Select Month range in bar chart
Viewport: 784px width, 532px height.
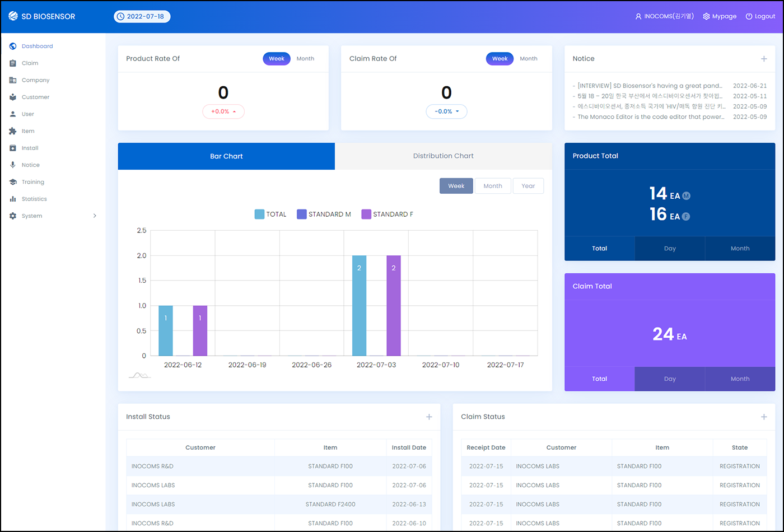point(493,186)
